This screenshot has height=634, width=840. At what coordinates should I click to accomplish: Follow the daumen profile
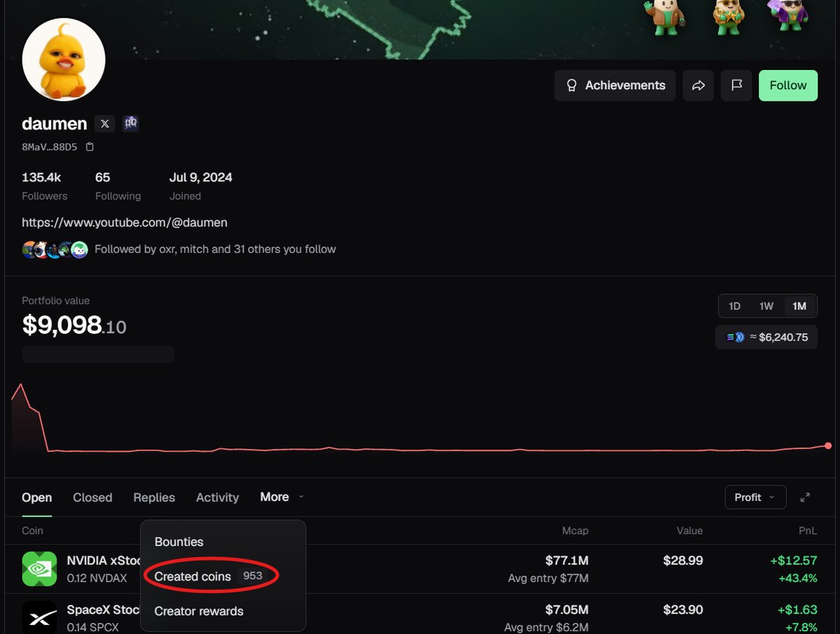tap(788, 85)
